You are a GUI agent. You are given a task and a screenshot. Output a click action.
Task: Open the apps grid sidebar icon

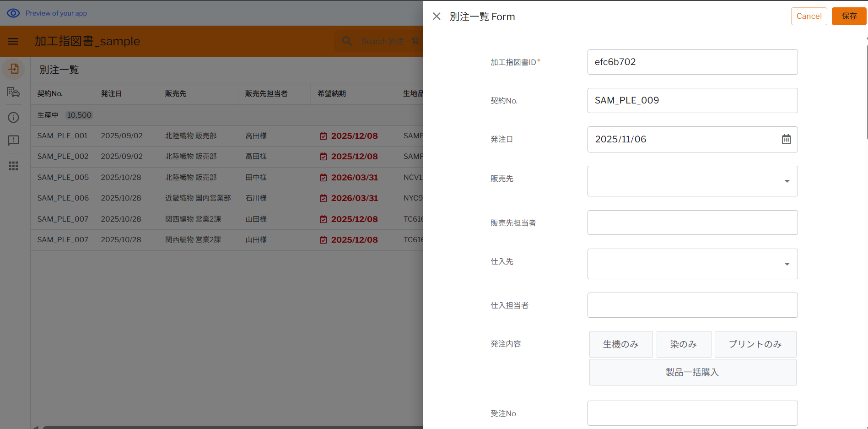pos(14,166)
